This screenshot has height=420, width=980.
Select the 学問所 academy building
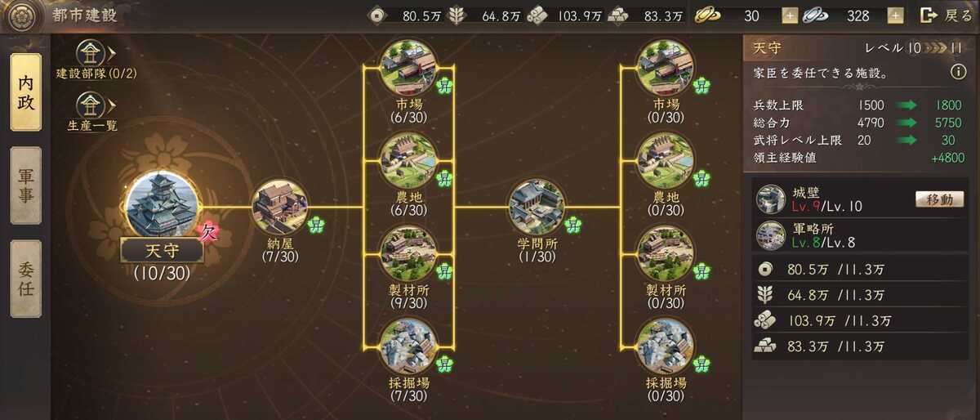[x=537, y=207]
